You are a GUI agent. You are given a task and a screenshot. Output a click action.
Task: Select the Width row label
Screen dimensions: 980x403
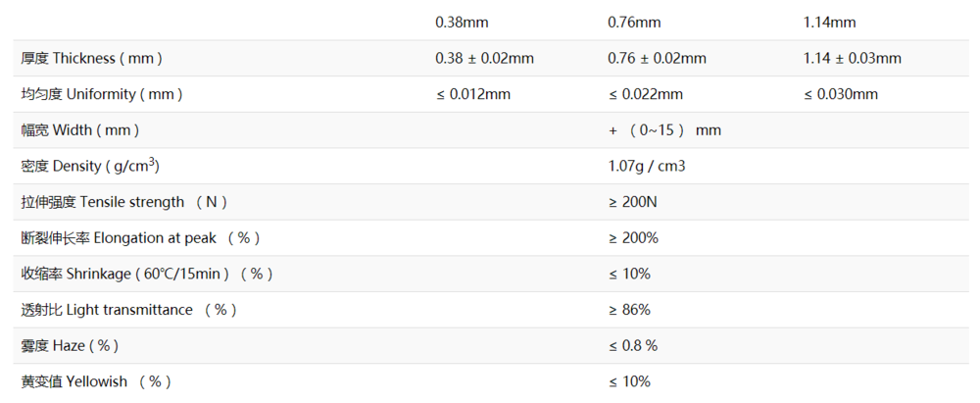(x=80, y=129)
